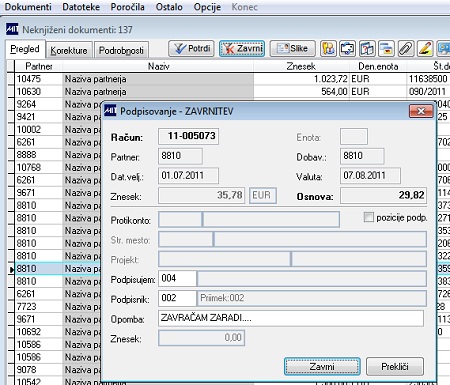Click the Projekt code field

point(224,259)
